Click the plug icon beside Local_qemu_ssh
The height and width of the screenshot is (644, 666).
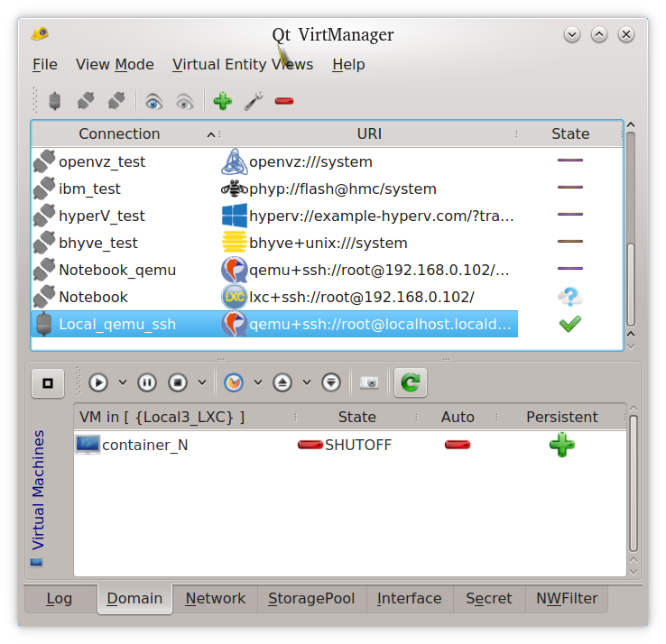pyautogui.click(x=43, y=325)
